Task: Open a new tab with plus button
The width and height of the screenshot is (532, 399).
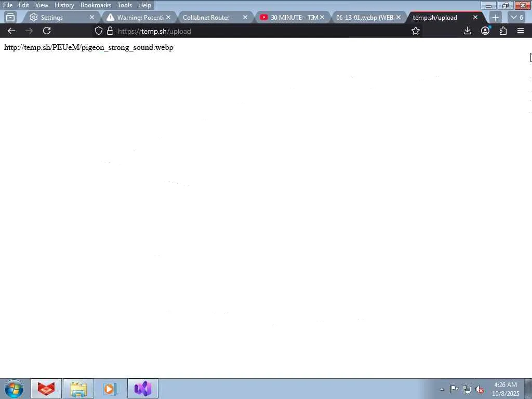Action: click(495, 17)
